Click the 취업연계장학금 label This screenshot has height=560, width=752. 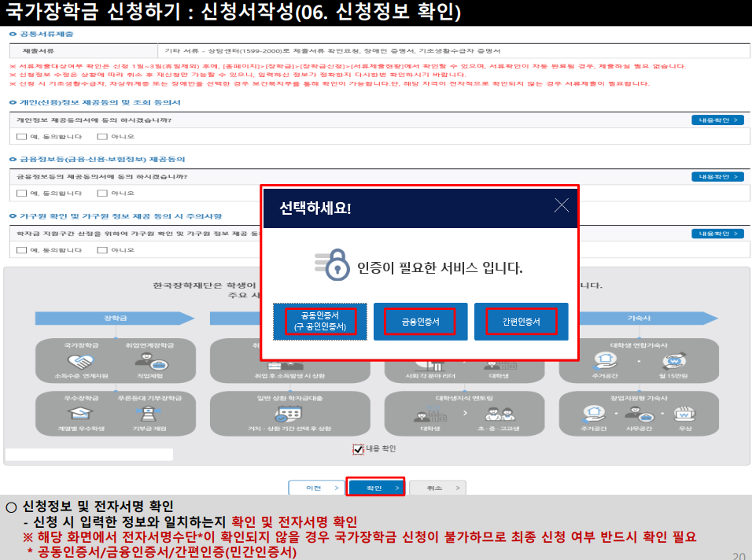coord(149,345)
